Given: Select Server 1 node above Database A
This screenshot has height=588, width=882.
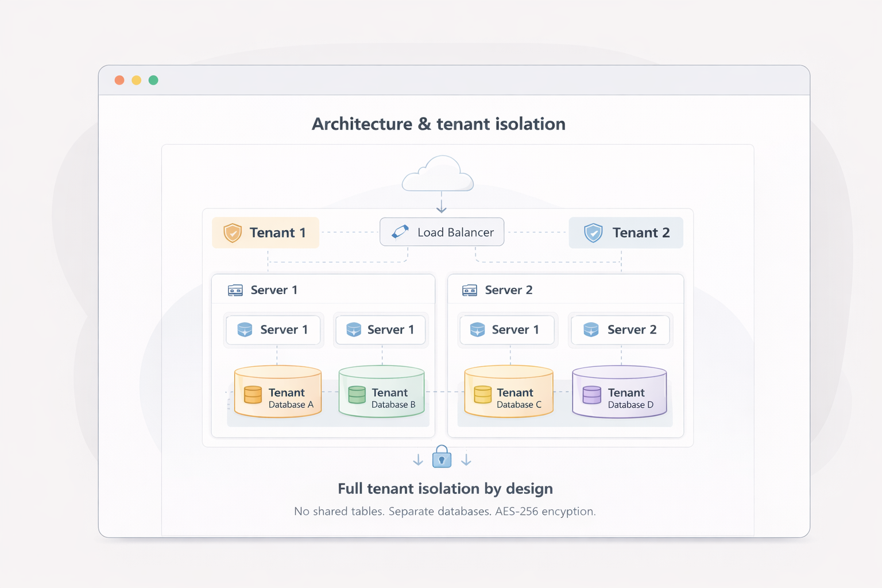Looking at the screenshot, I should point(273,330).
